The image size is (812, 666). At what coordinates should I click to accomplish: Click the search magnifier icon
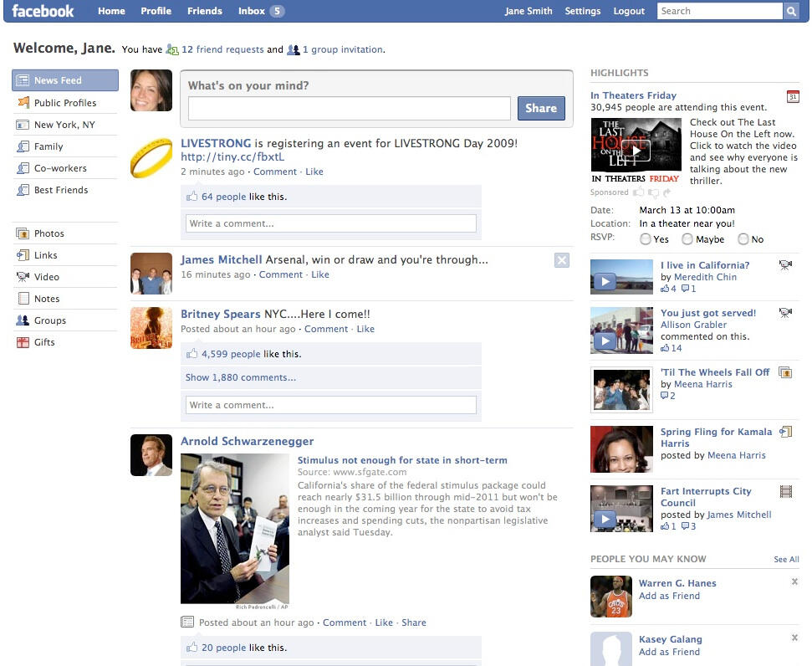click(x=791, y=11)
